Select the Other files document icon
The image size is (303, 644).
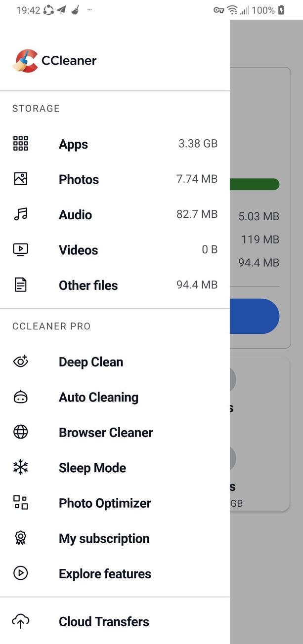coord(20,285)
